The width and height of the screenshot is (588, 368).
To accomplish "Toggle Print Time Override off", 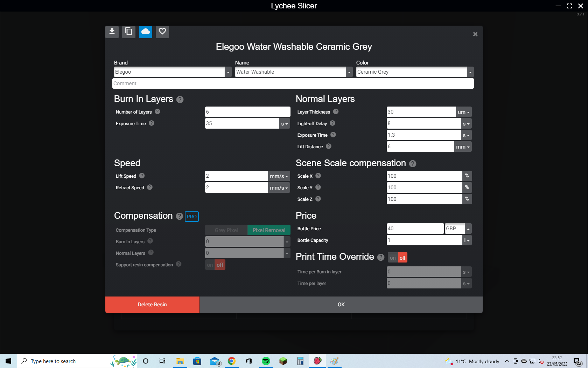I will (402, 258).
